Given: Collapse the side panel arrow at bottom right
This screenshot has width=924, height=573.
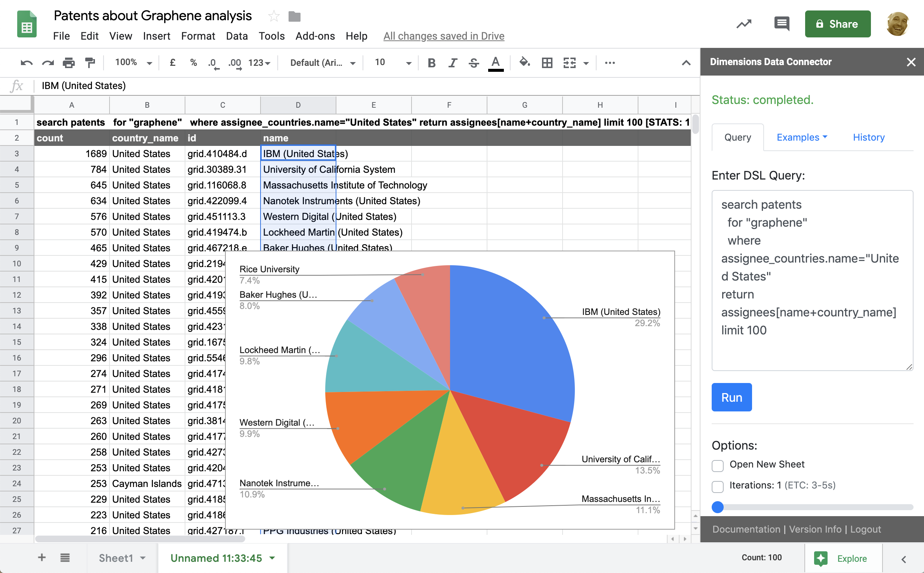Looking at the screenshot, I should click(x=903, y=560).
